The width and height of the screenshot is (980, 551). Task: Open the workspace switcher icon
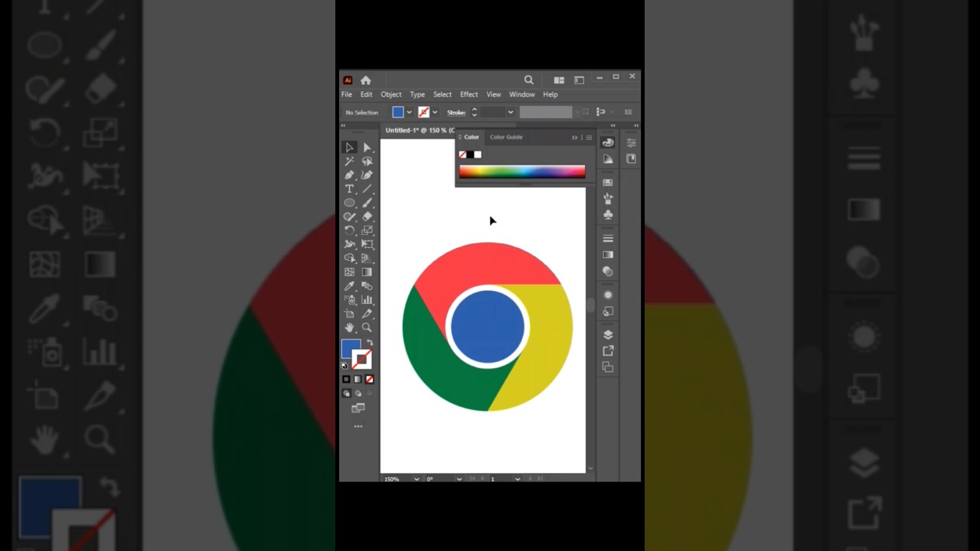click(579, 80)
